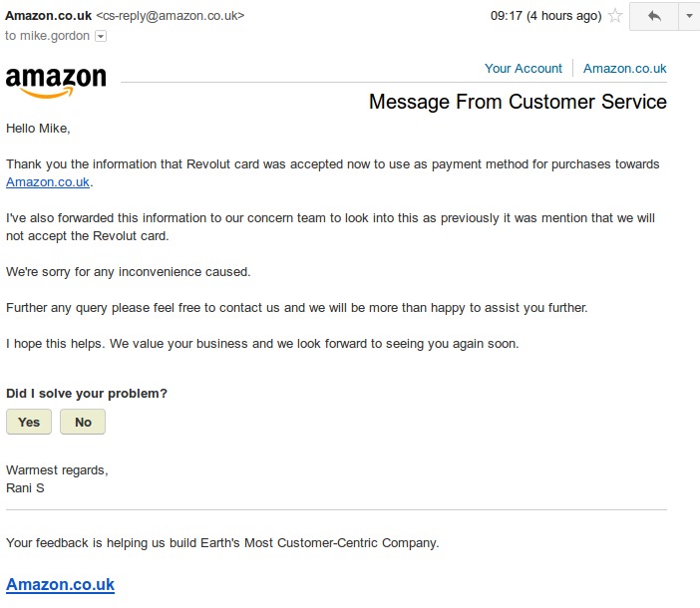The height and width of the screenshot is (608, 700).
Task: Open the Your Account link
Action: (524, 69)
